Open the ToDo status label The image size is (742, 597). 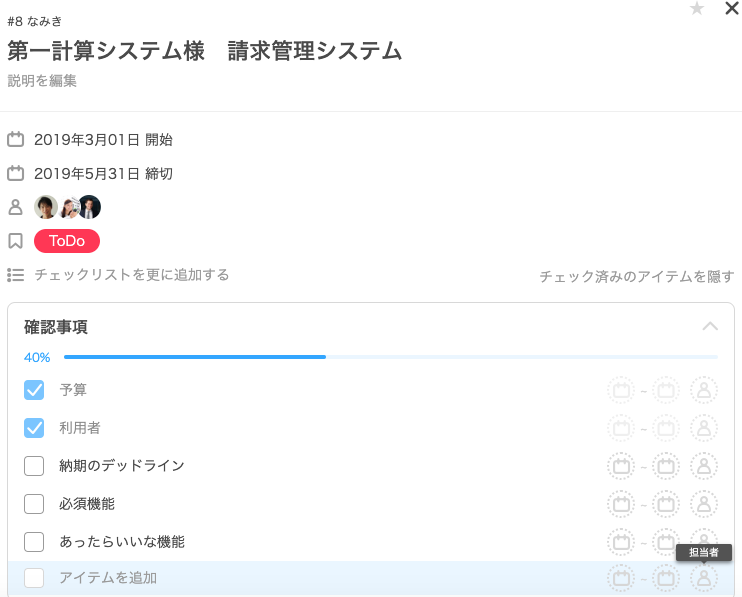click(67, 241)
